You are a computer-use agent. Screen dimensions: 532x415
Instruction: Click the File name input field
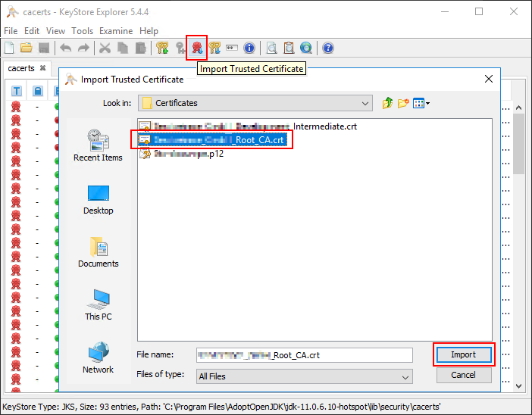point(303,354)
